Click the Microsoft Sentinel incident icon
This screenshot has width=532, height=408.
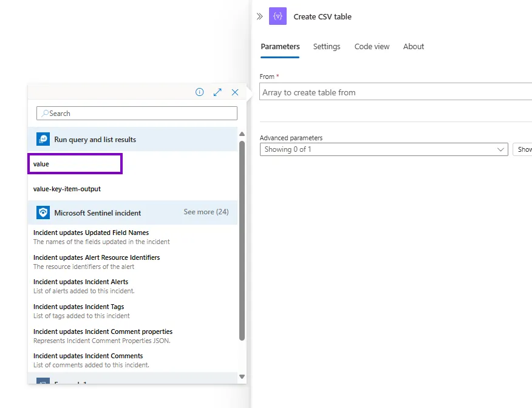pos(43,212)
